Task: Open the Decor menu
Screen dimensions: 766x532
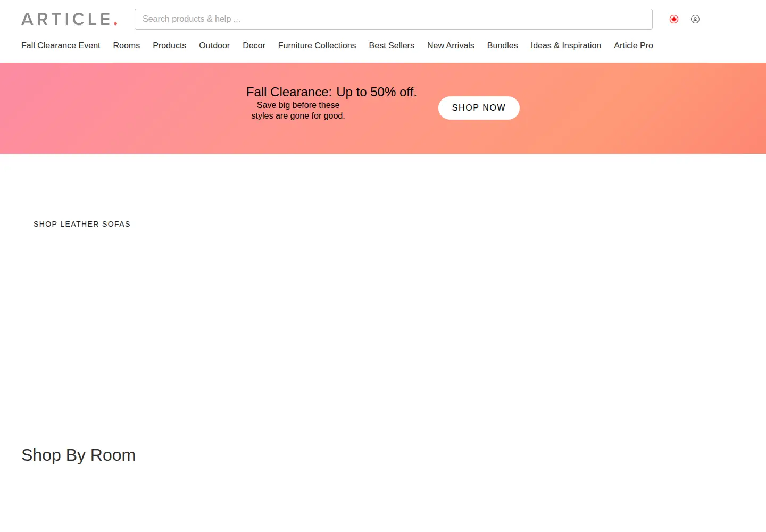Action: [254, 46]
